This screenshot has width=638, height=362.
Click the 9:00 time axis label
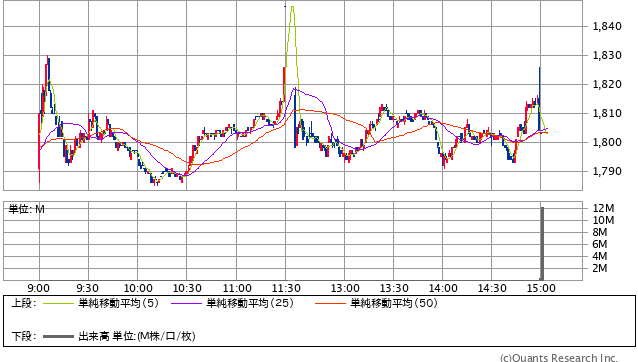pyautogui.click(x=39, y=288)
